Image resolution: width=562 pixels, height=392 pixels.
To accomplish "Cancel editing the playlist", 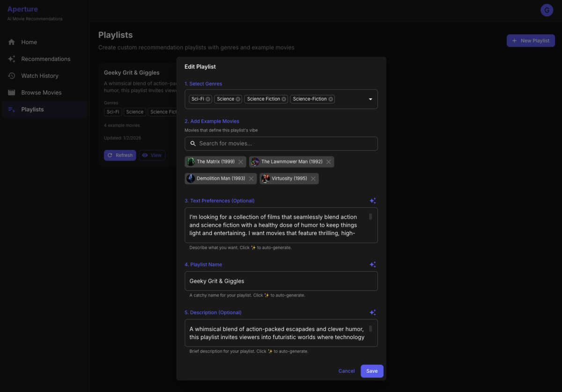I will coord(347,371).
